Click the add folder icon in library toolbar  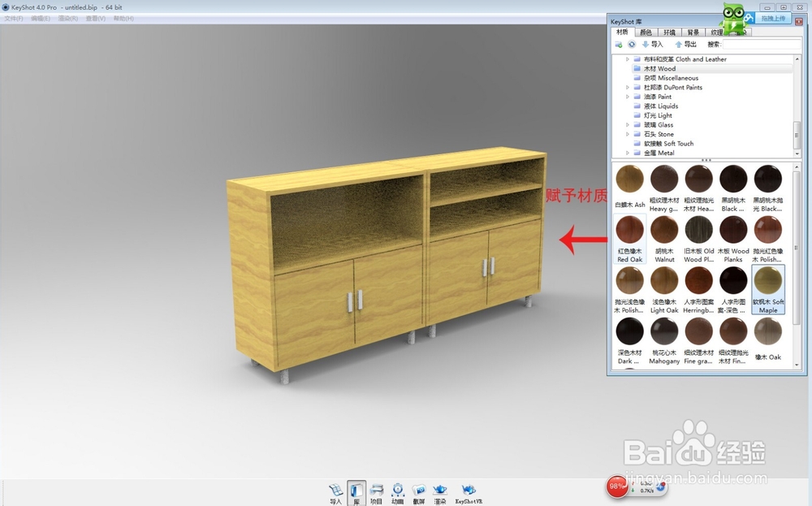[x=618, y=45]
